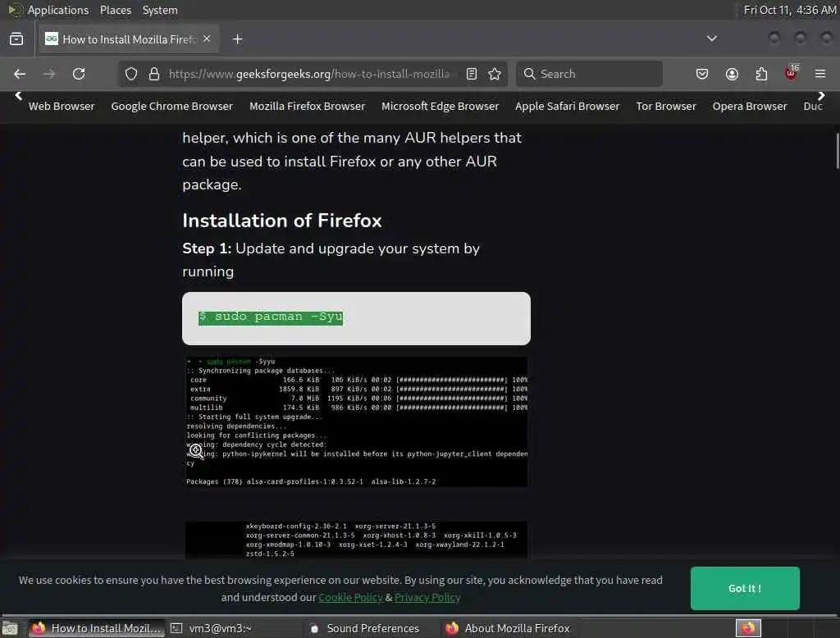Open the Pocket save icon
The width and height of the screenshot is (840, 638).
coord(702,74)
